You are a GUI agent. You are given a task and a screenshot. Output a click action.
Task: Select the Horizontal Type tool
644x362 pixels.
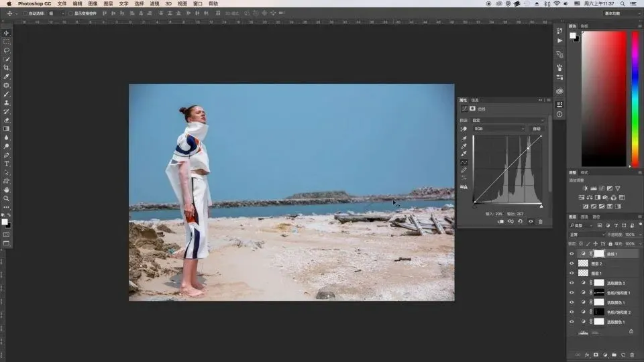tap(7, 164)
